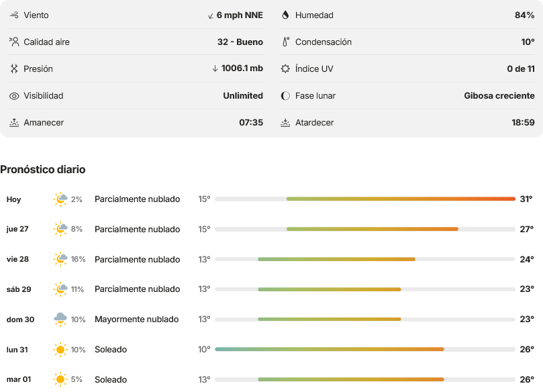The height and width of the screenshot is (392, 543).
Task: Click the dew point icon beside Condensación
Action: [x=286, y=42]
